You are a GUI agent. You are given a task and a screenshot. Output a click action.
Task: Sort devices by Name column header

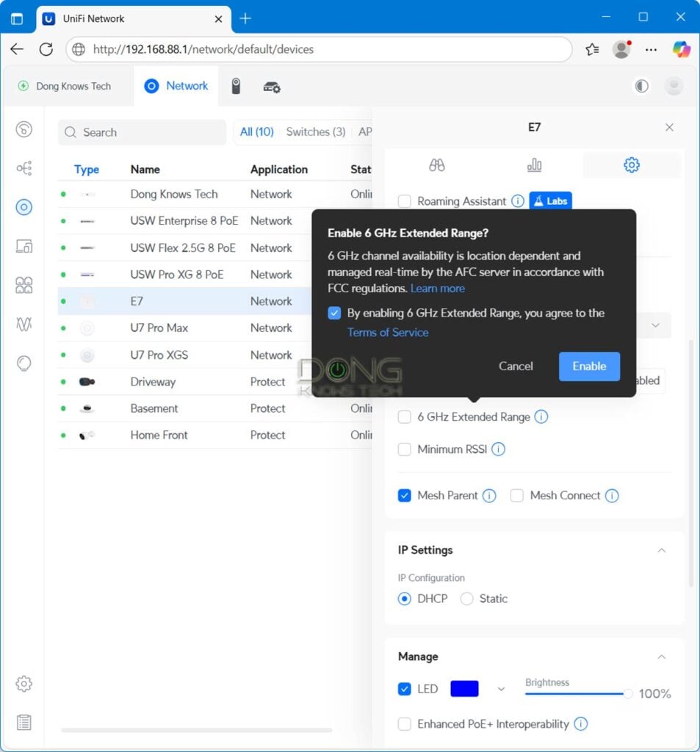point(145,170)
